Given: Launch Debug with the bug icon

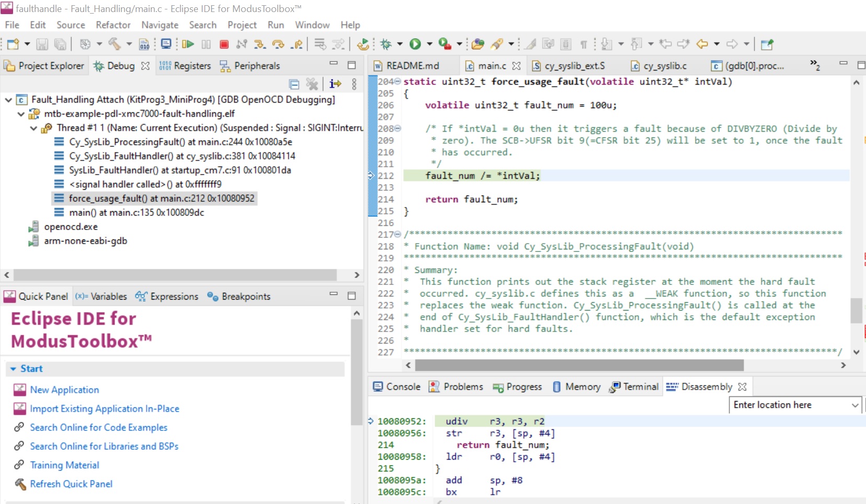Looking at the screenshot, I should [x=386, y=44].
